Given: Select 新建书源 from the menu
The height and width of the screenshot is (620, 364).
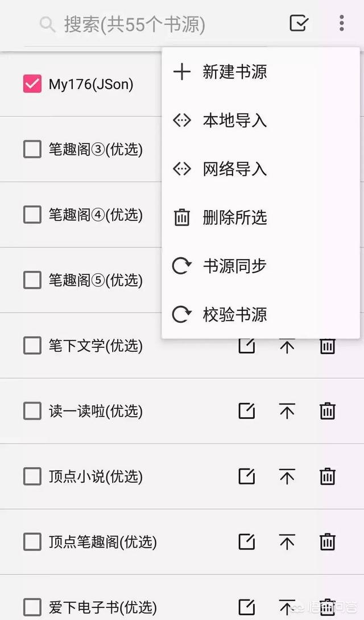Looking at the screenshot, I should (x=260, y=72).
